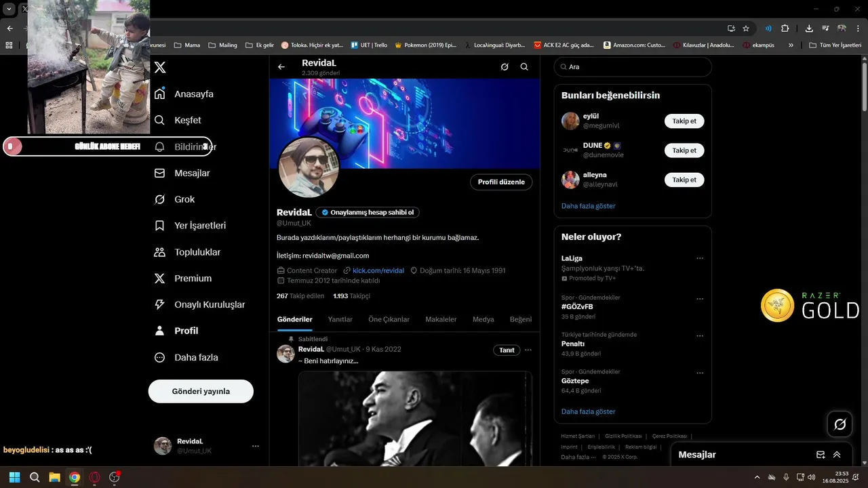Follow DUNE with Takip et
This screenshot has height=488, width=868.
(x=684, y=150)
